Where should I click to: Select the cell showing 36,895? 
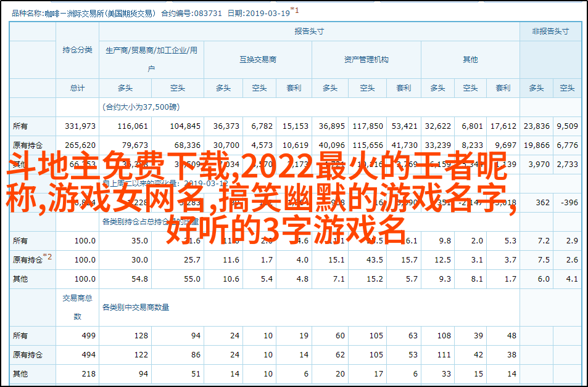coord(332,126)
